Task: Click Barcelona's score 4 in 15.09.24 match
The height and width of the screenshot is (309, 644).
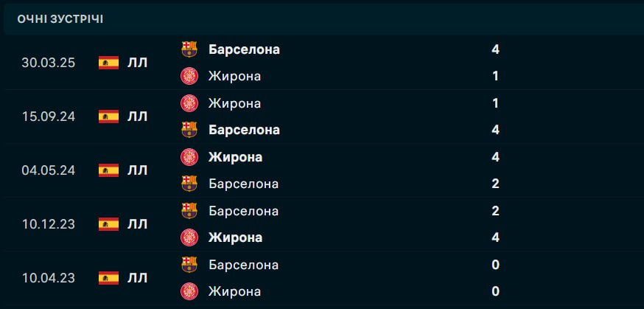Action: click(x=495, y=130)
